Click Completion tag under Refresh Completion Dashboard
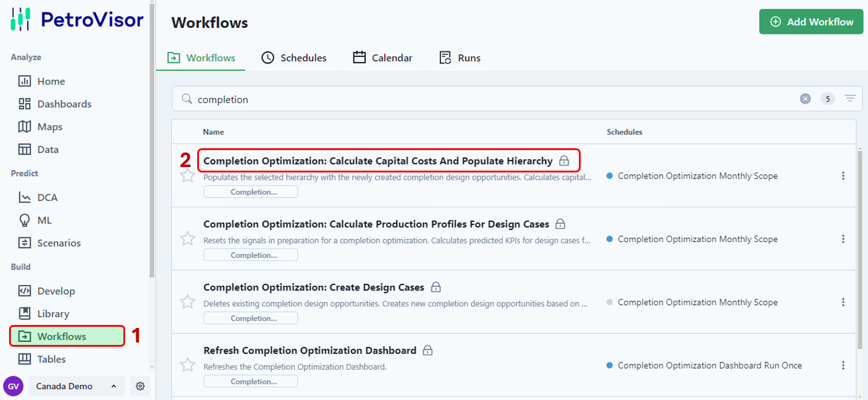The width and height of the screenshot is (868, 400). pyautogui.click(x=250, y=381)
